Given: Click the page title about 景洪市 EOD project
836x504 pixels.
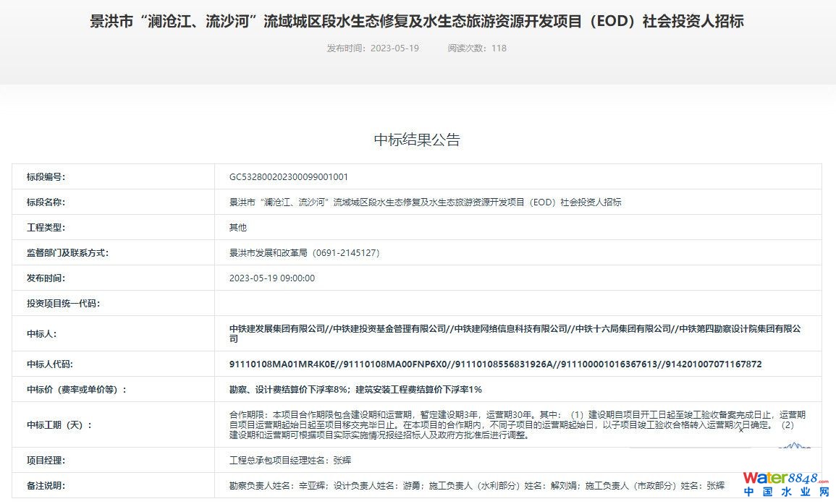Looking at the screenshot, I should click(417, 22).
